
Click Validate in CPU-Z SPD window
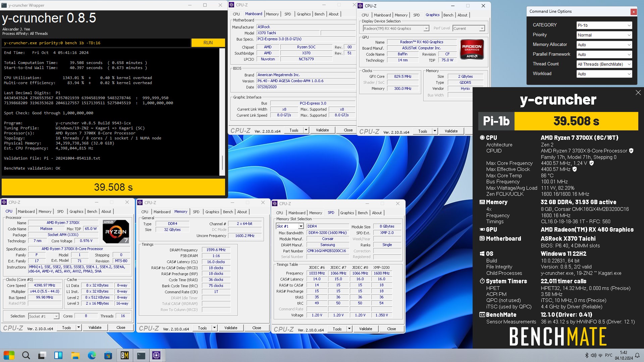click(x=366, y=329)
